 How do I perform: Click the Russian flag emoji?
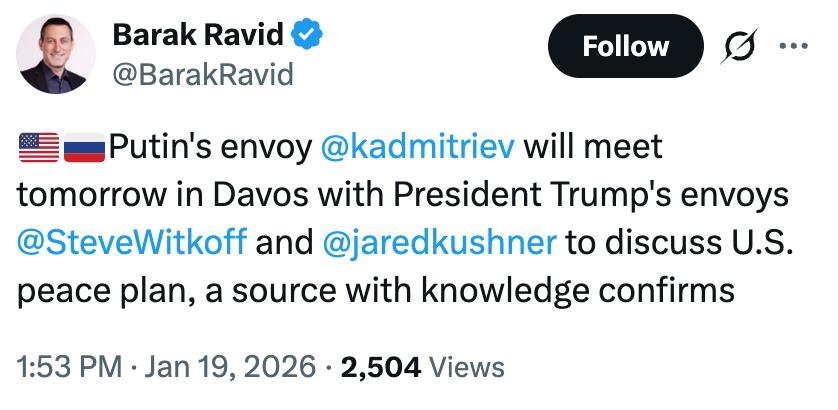84,149
